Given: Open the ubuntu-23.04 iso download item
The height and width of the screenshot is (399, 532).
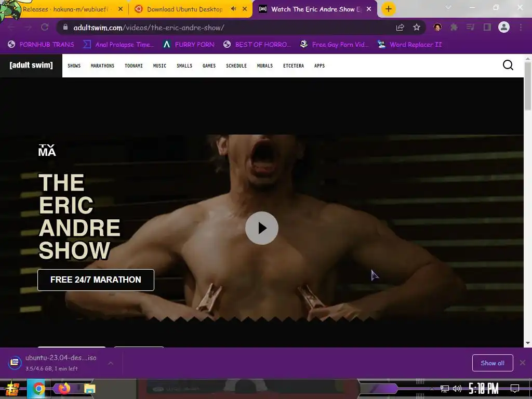Looking at the screenshot, I should click(54, 363).
